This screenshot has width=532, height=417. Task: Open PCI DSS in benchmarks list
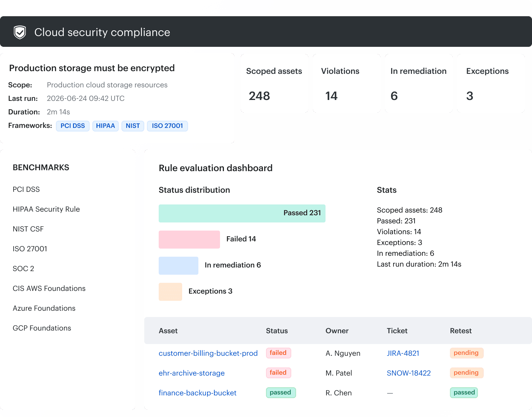click(26, 189)
